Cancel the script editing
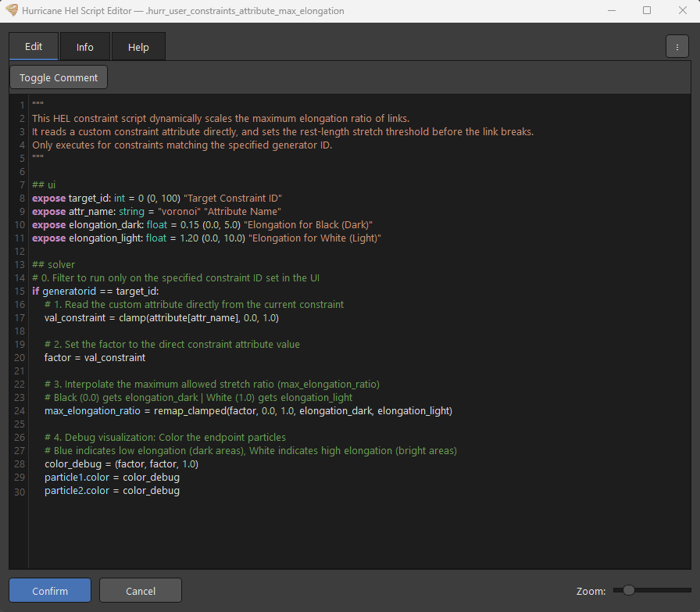 click(140, 591)
